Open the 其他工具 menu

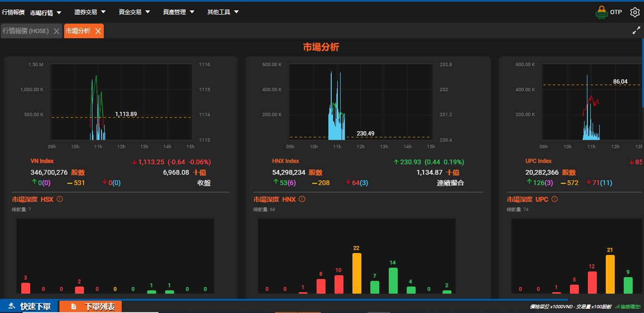223,12
